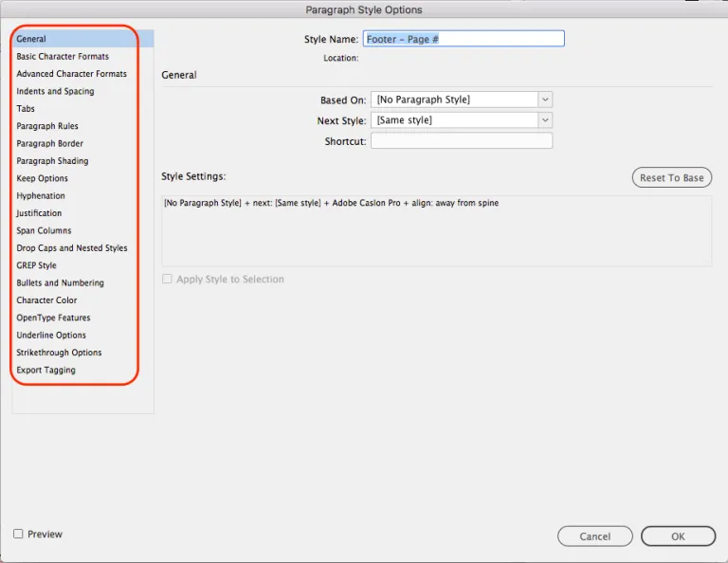The image size is (728, 563).
Task: Select the General category
Action: pyautogui.click(x=83, y=39)
